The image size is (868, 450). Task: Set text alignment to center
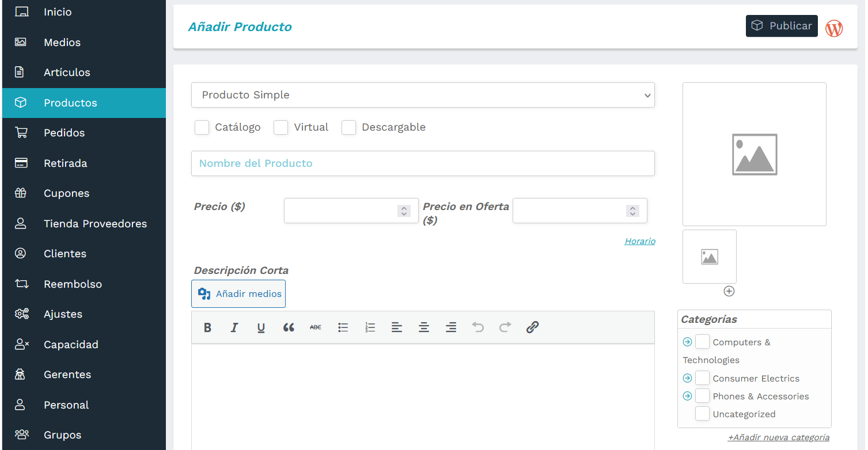(x=424, y=327)
